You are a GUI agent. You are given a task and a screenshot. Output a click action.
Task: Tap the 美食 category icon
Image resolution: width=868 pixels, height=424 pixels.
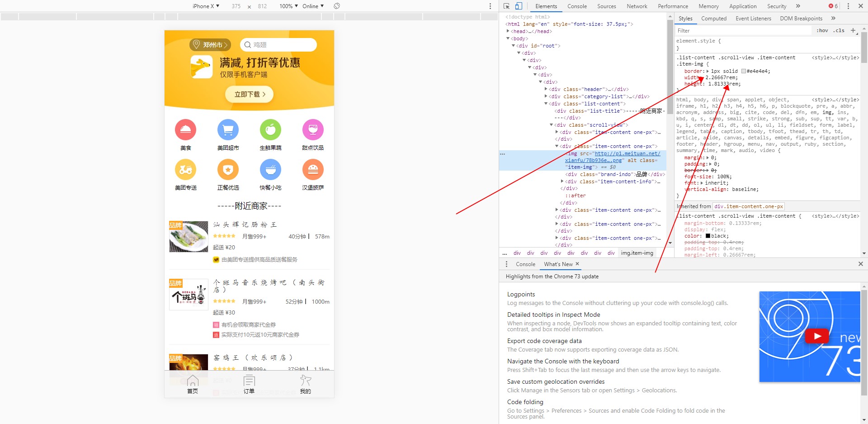tap(185, 130)
